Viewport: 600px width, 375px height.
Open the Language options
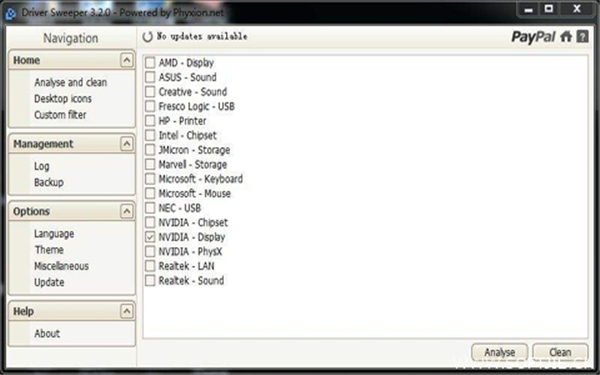[54, 234]
